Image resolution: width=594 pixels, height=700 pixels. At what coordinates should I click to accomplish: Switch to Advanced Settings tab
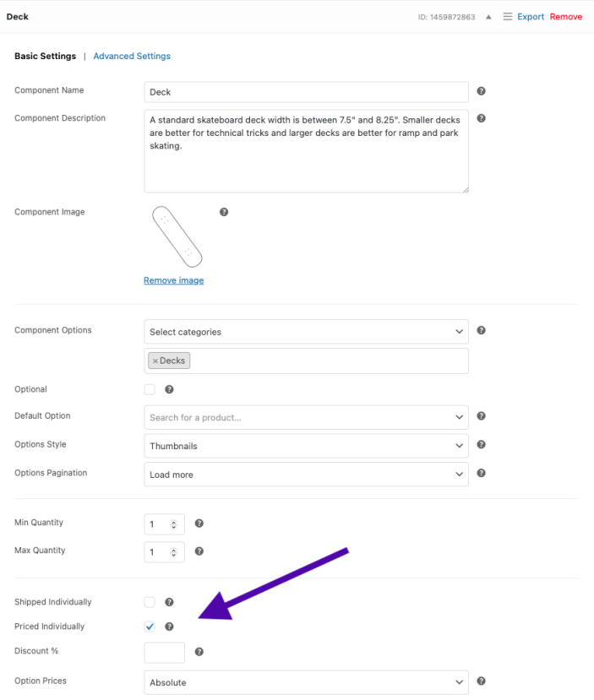(132, 57)
